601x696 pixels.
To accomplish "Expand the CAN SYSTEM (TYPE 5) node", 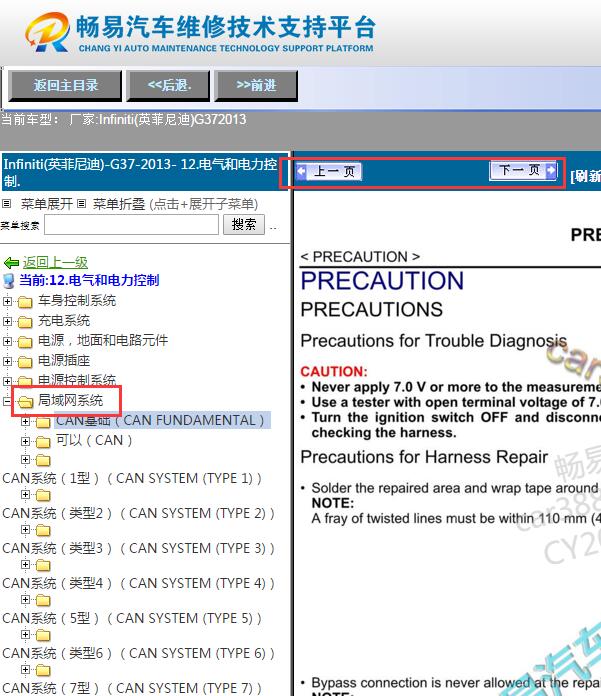I will [25, 599].
